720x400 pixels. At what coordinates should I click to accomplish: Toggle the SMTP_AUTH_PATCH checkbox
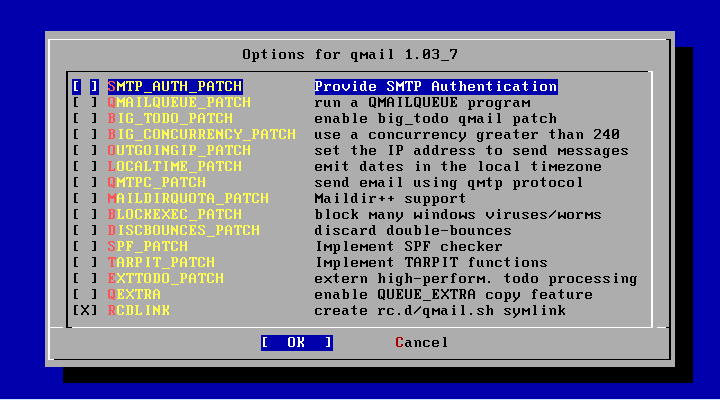pyautogui.click(x=85, y=86)
